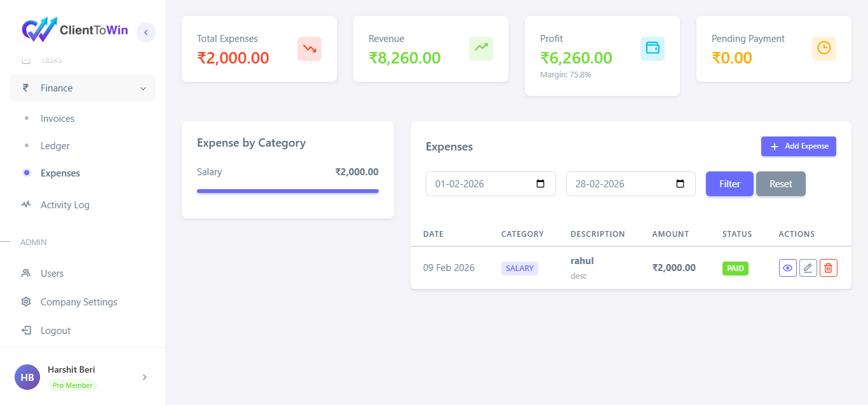
Task: Click the Add Expense button
Action: pos(798,146)
